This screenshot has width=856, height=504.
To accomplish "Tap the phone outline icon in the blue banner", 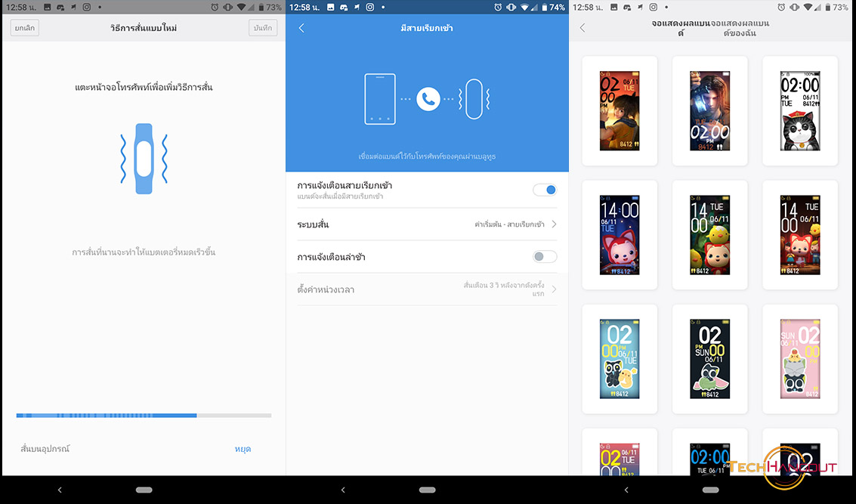I will pyautogui.click(x=380, y=99).
